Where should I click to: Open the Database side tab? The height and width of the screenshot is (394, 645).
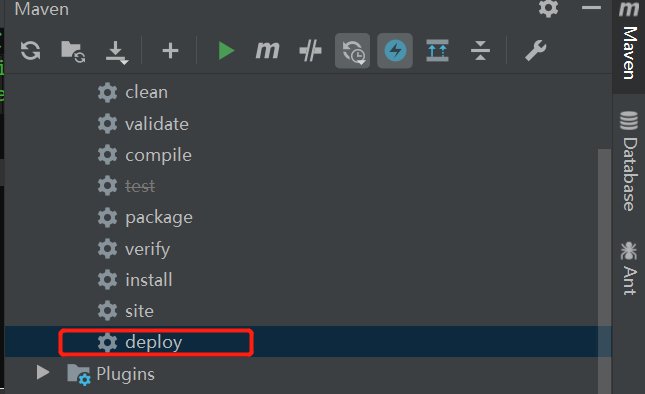point(629,161)
